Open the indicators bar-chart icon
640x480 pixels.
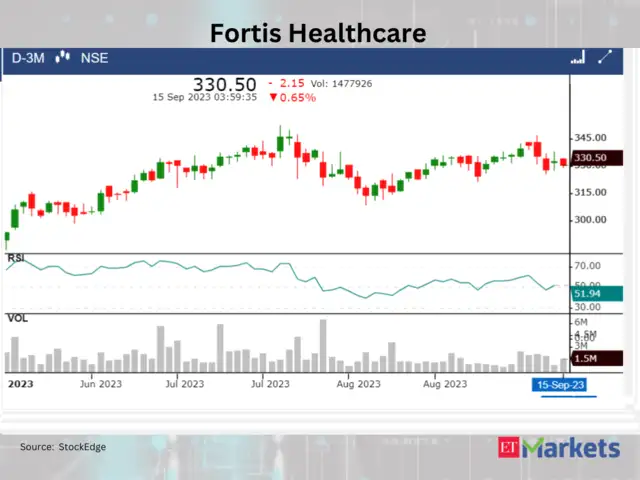(x=577, y=58)
